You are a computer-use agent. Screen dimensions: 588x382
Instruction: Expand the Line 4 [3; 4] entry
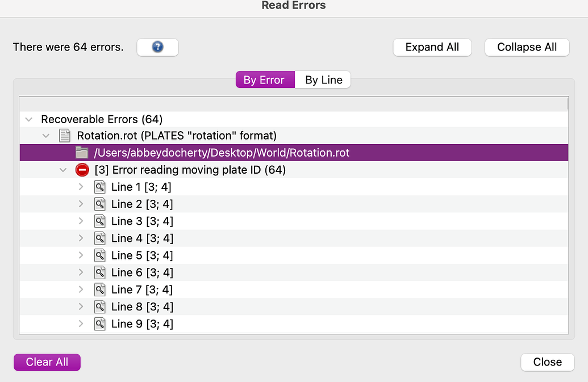tap(81, 238)
